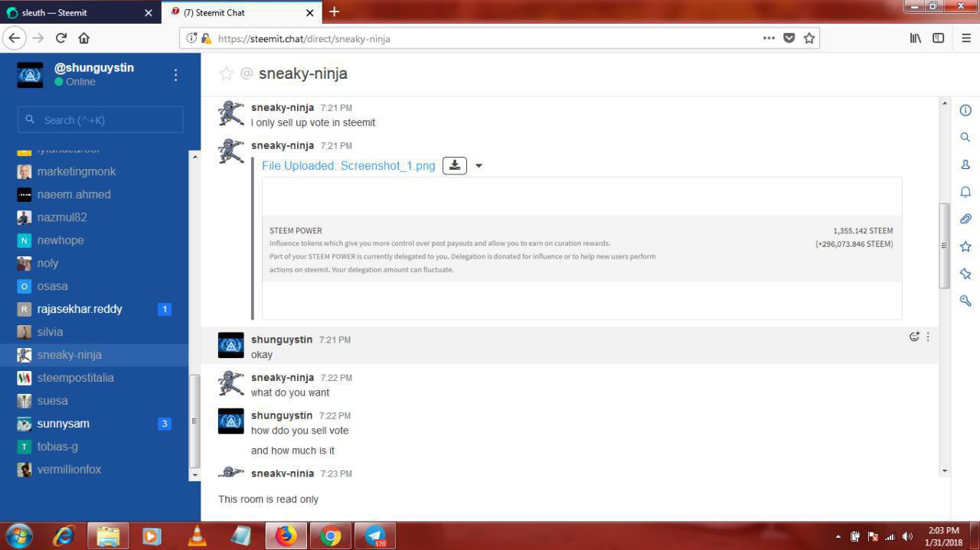Bookmark this page star icon
980x550 pixels.
(x=809, y=38)
